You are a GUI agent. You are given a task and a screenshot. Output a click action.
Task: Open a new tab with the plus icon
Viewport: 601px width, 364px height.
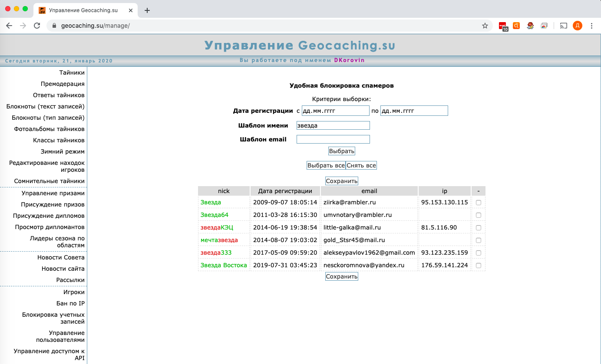point(147,10)
